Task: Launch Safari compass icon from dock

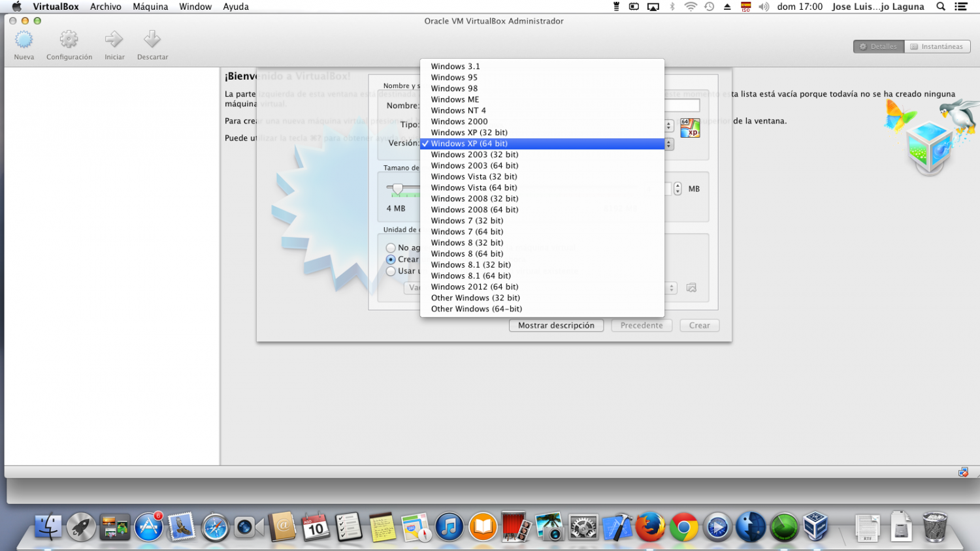Action: (215, 527)
